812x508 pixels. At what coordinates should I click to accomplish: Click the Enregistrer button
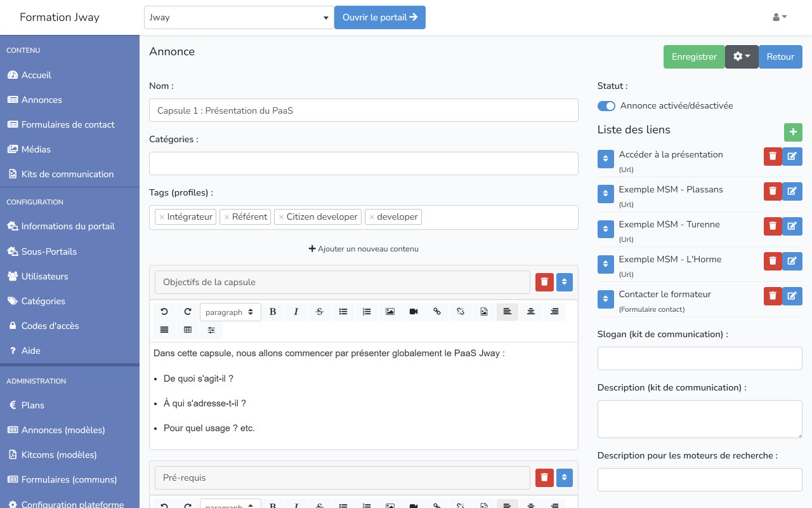(x=693, y=57)
